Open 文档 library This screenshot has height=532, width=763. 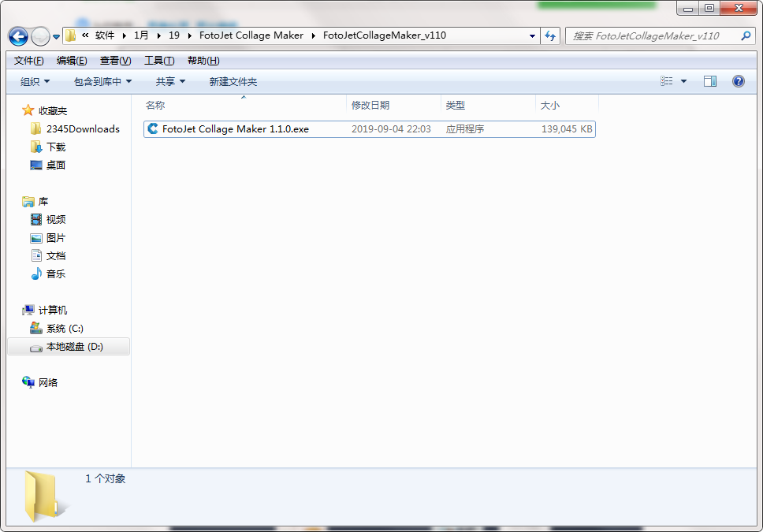[x=55, y=256]
